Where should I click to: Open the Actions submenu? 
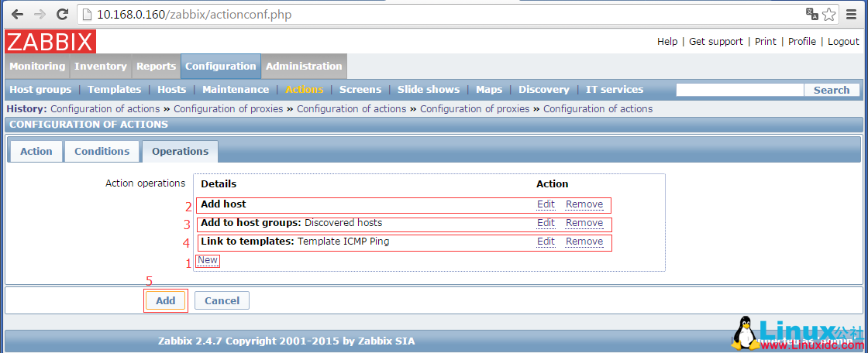[305, 90]
